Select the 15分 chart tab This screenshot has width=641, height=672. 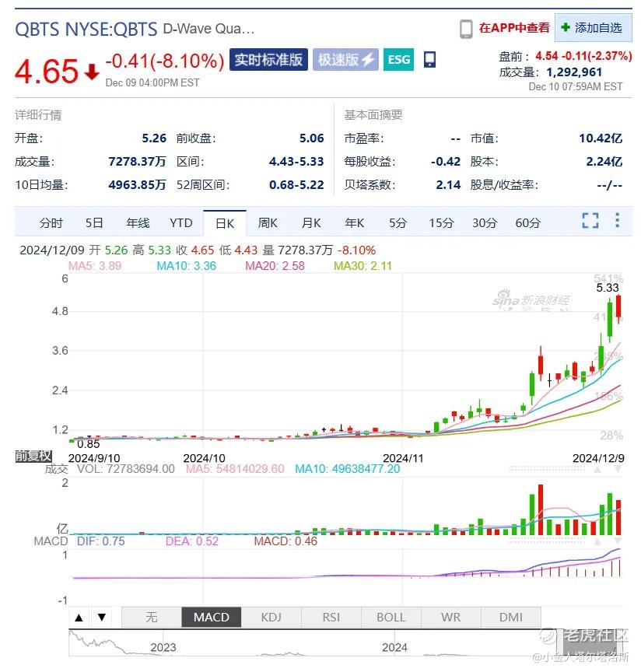441,223
